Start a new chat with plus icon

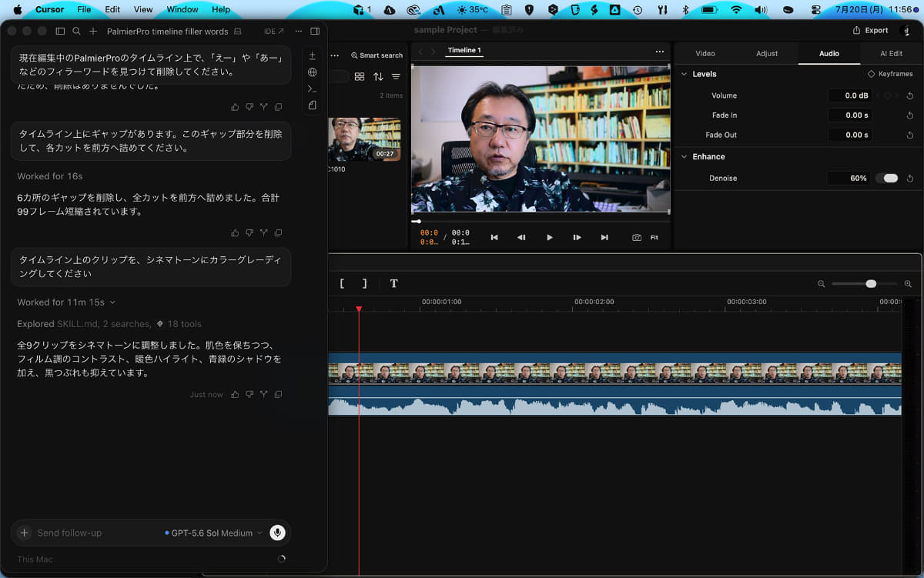point(93,32)
